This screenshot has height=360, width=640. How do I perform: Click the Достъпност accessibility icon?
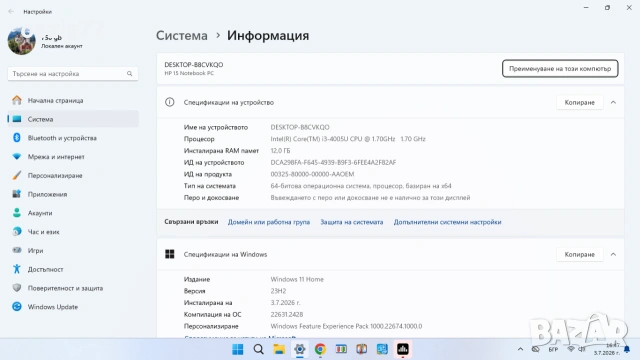click(x=17, y=269)
